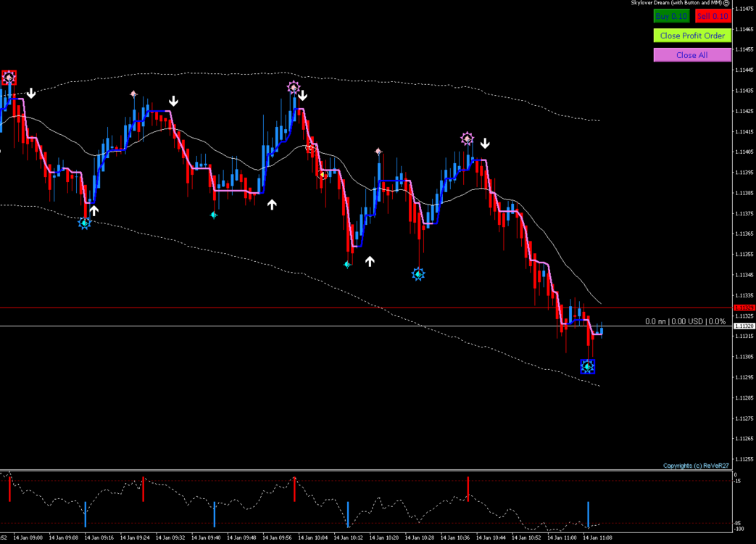756x544 pixels.
Task: Click the -15 oscillator scale label
Action: coord(738,481)
